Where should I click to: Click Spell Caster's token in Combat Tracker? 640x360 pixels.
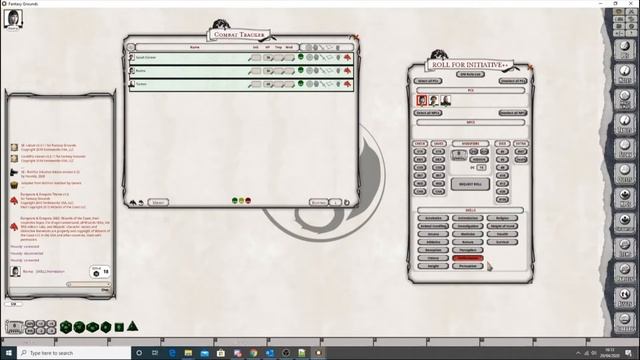tap(132, 58)
